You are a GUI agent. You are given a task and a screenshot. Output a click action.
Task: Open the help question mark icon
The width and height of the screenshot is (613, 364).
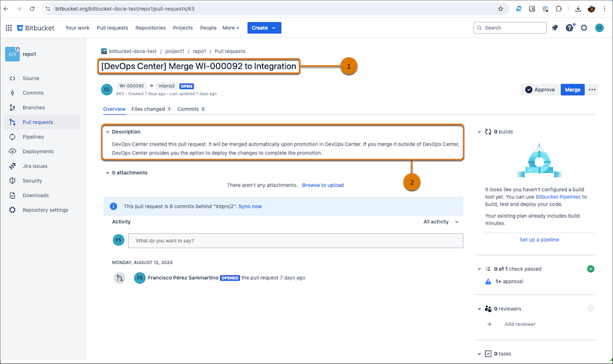[x=569, y=28]
